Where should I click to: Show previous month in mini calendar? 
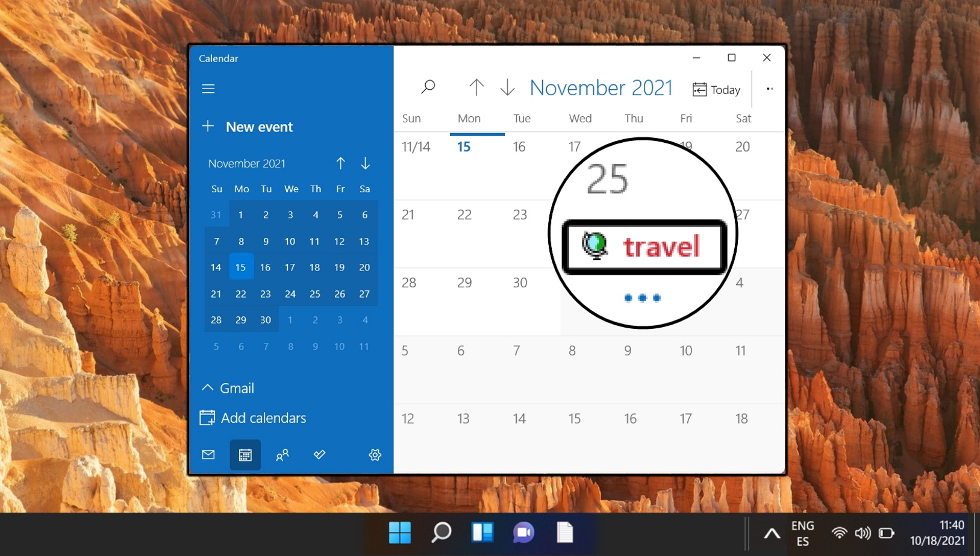(x=340, y=163)
